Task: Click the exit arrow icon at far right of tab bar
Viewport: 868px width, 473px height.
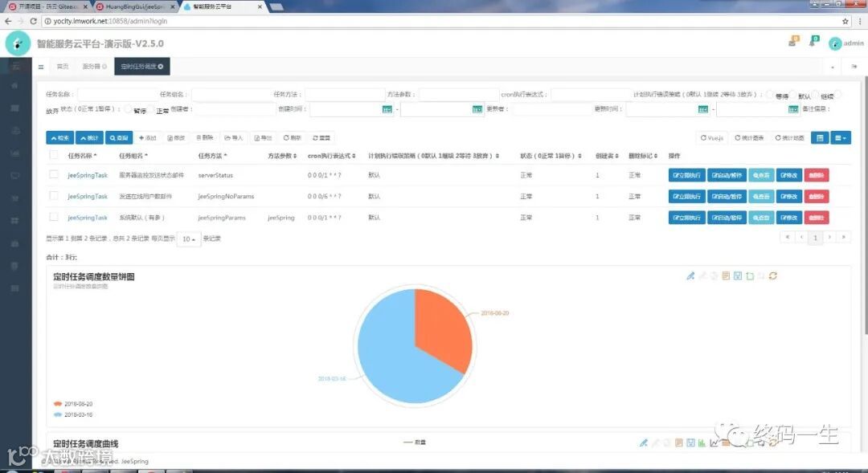Action: tap(854, 67)
